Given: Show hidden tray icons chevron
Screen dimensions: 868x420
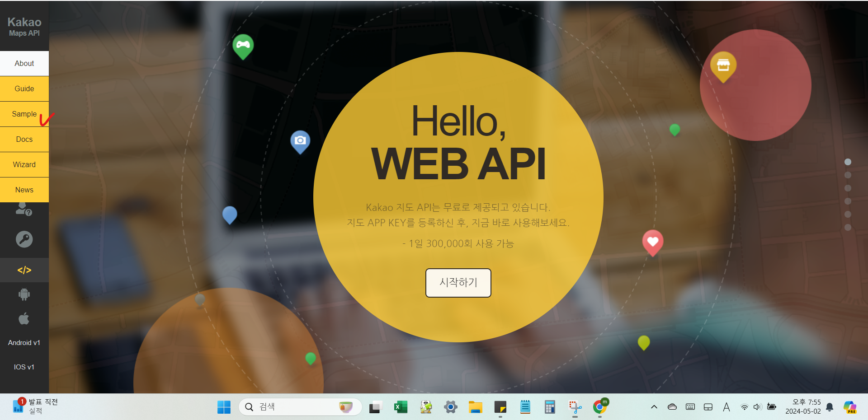Looking at the screenshot, I should [x=654, y=407].
